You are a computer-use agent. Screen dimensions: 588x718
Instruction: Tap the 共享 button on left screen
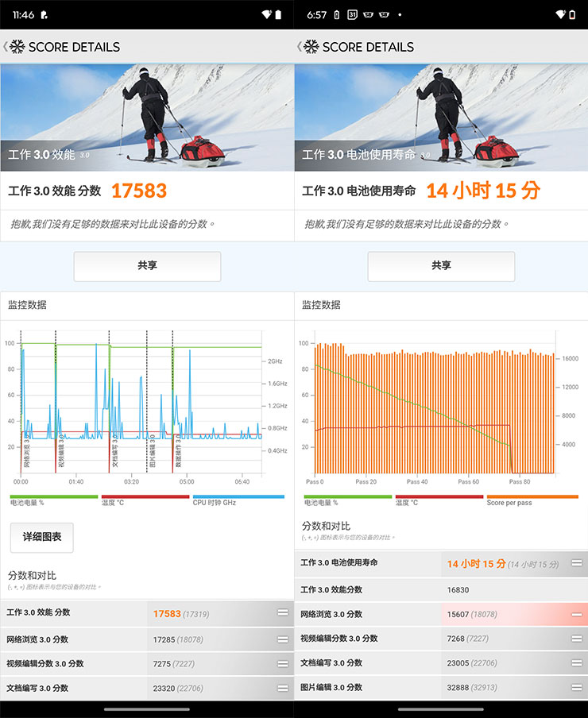[x=147, y=266]
